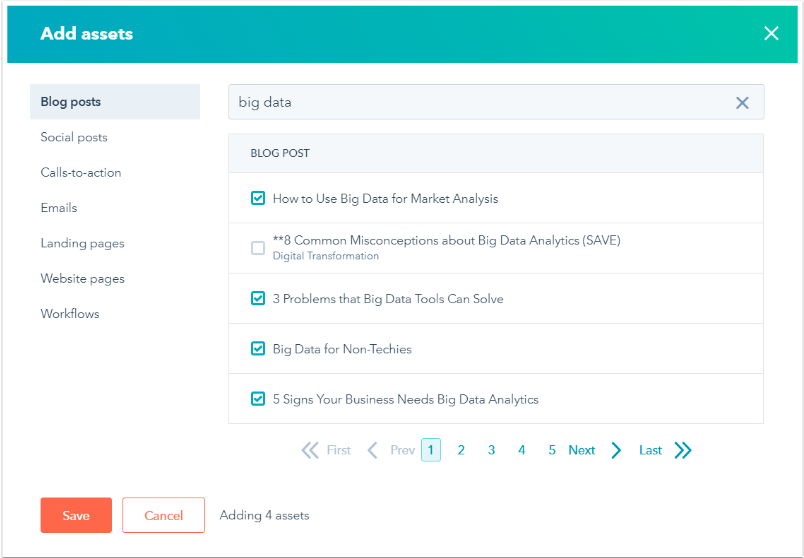
Task: Uncheck Big Data for Non-Techies post
Action: (x=258, y=349)
